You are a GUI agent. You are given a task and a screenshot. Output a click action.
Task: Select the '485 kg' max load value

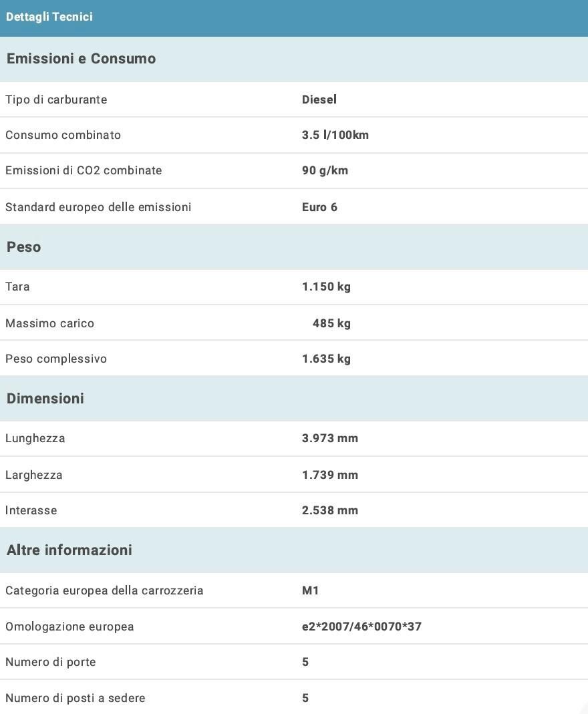[x=331, y=324]
